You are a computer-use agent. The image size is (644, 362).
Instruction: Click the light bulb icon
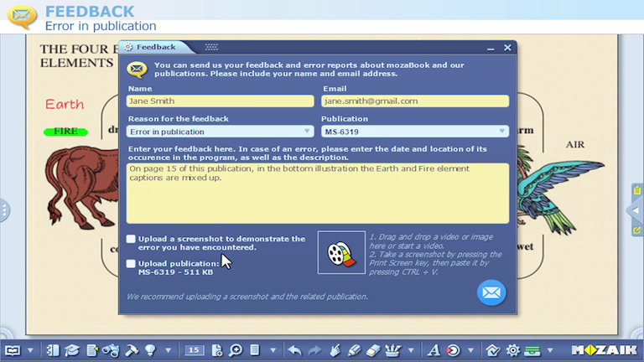pyautogui.click(x=151, y=350)
